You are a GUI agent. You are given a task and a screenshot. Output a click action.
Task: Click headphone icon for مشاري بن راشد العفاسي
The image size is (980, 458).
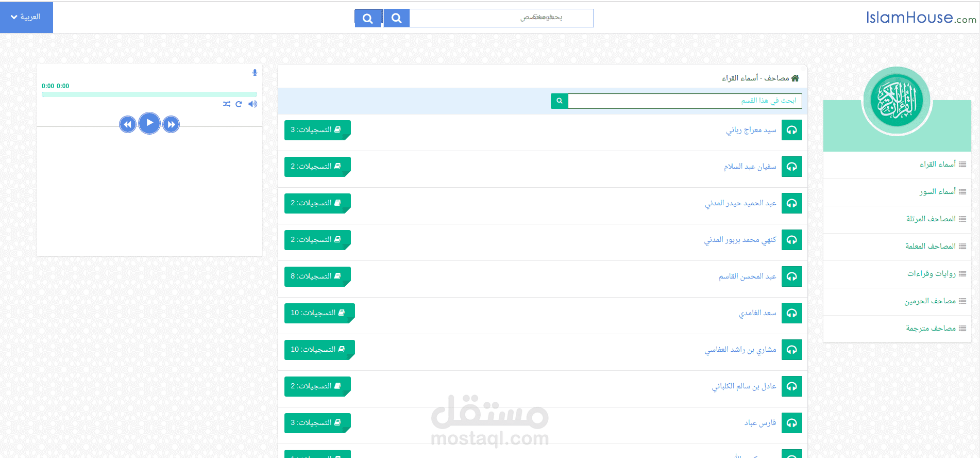pos(792,350)
